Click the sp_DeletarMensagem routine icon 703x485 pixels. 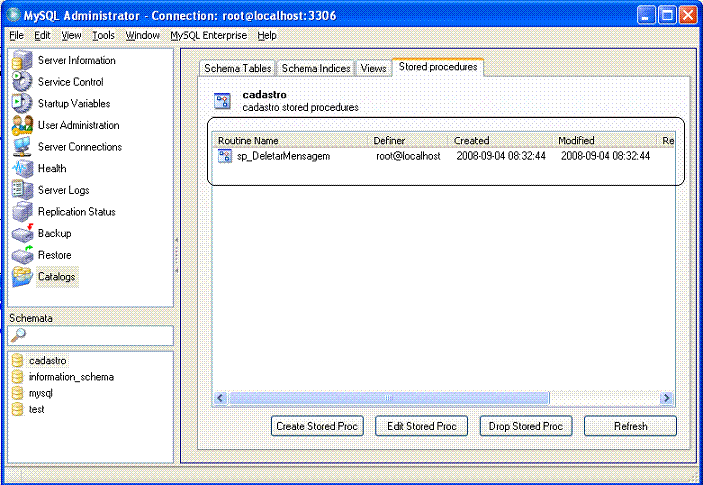pos(225,156)
